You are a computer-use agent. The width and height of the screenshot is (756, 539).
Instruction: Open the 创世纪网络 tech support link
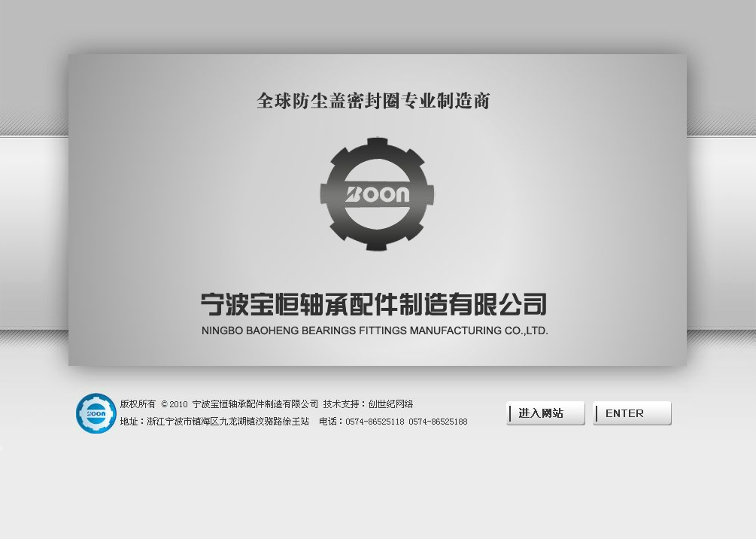pyautogui.click(x=390, y=404)
